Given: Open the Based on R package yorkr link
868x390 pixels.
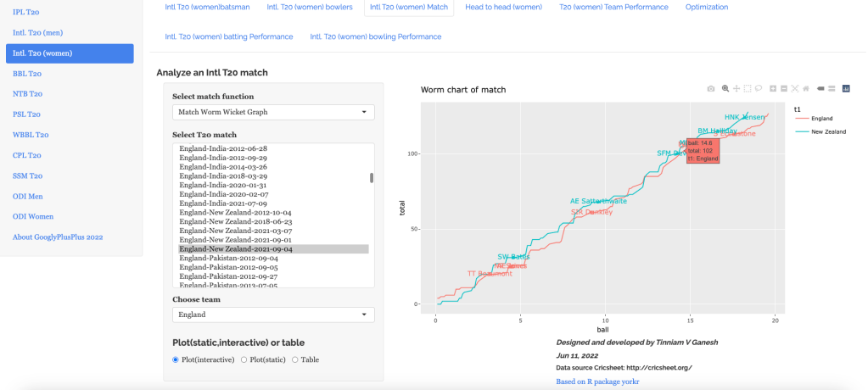Looking at the screenshot, I should (597, 382).
